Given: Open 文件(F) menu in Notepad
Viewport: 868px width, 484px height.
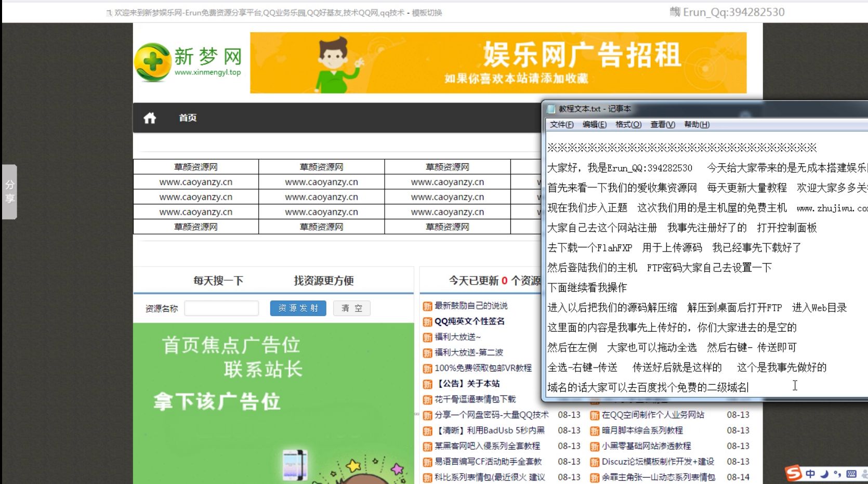Looking at the screenshot, I should [x=561, y=125].
